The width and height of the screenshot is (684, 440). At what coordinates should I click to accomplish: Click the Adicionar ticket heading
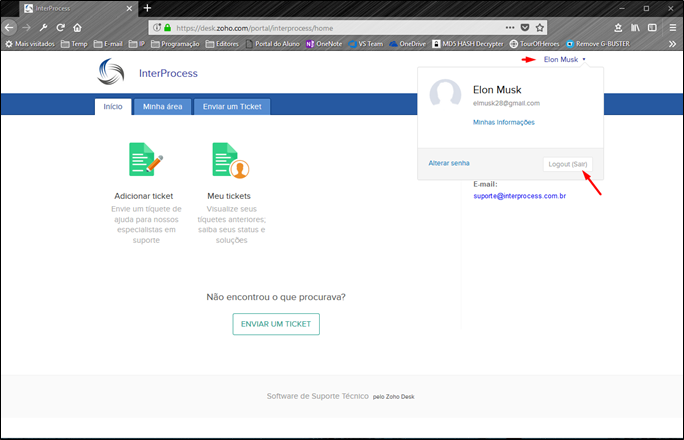(144, 196)
